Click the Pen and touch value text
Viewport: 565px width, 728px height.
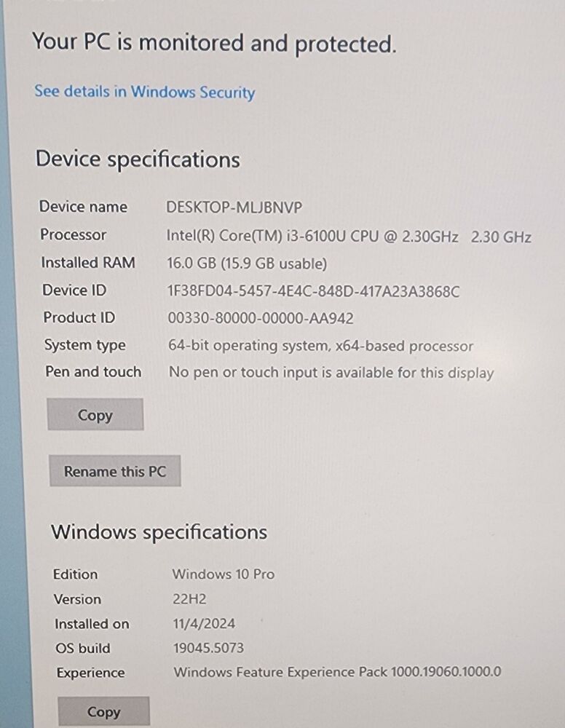331,373
